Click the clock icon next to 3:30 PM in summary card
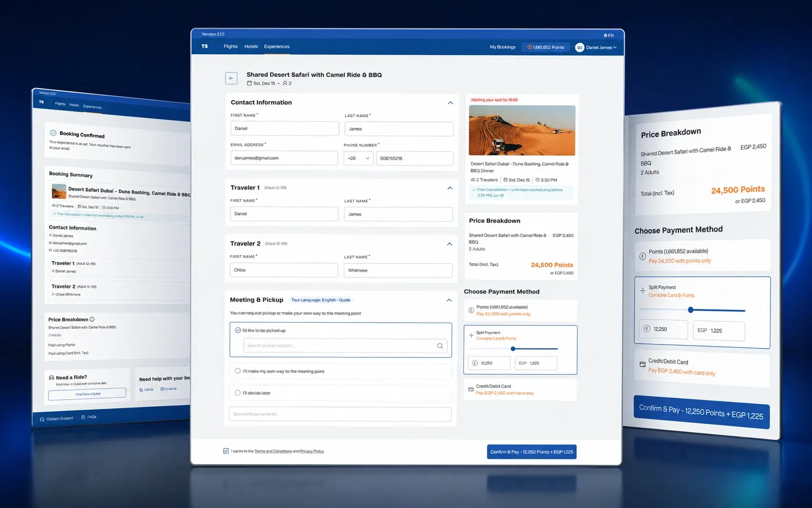Screen dimensions: 812x508 (537, 180)
